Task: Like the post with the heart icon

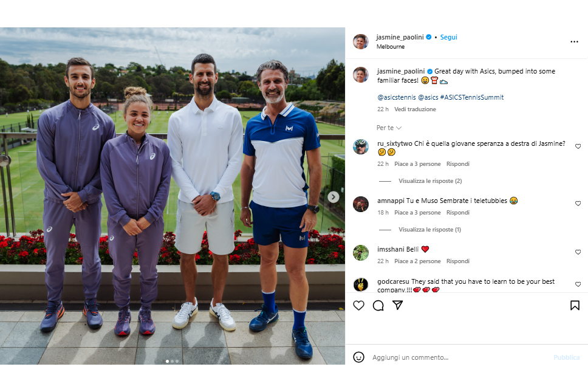Action: (358, 305)
